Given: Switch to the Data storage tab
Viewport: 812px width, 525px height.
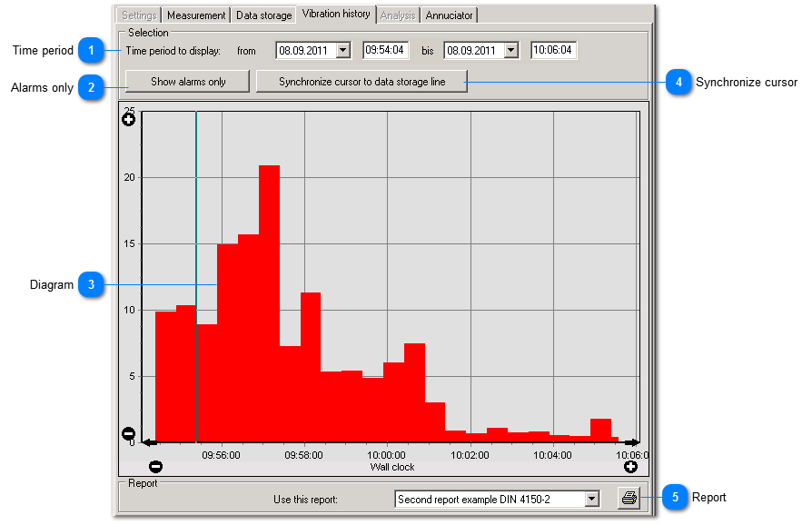Looking at the screenshot, I should point(263,15).
